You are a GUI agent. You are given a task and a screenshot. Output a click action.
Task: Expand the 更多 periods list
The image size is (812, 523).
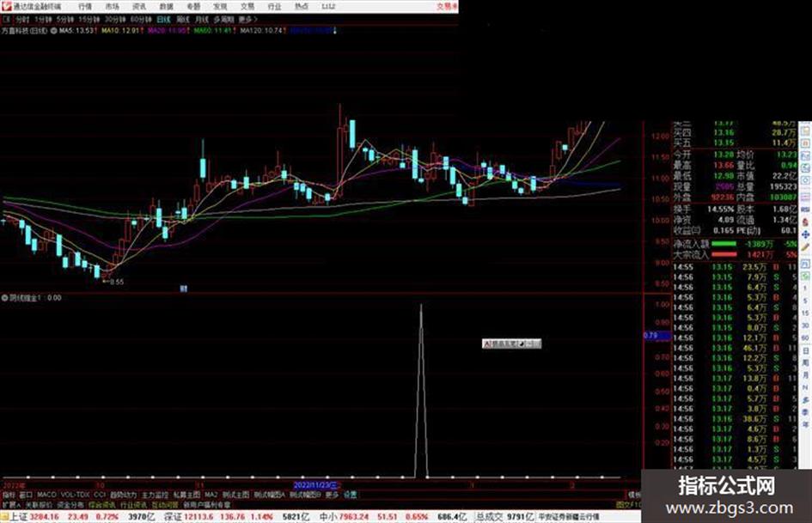click(247, 19)
